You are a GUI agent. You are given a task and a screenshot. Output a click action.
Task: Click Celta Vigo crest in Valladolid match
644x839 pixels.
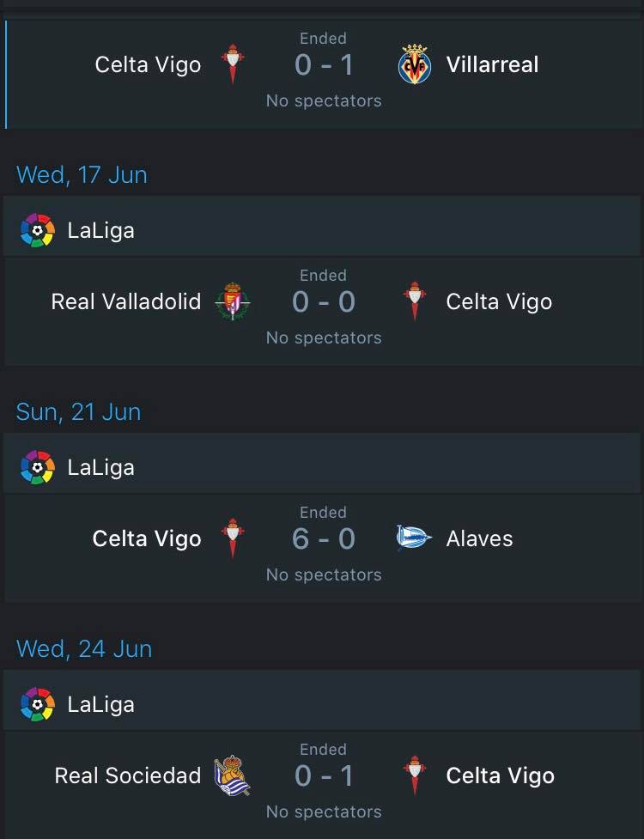pyautogui.click(x=415, y=301)
